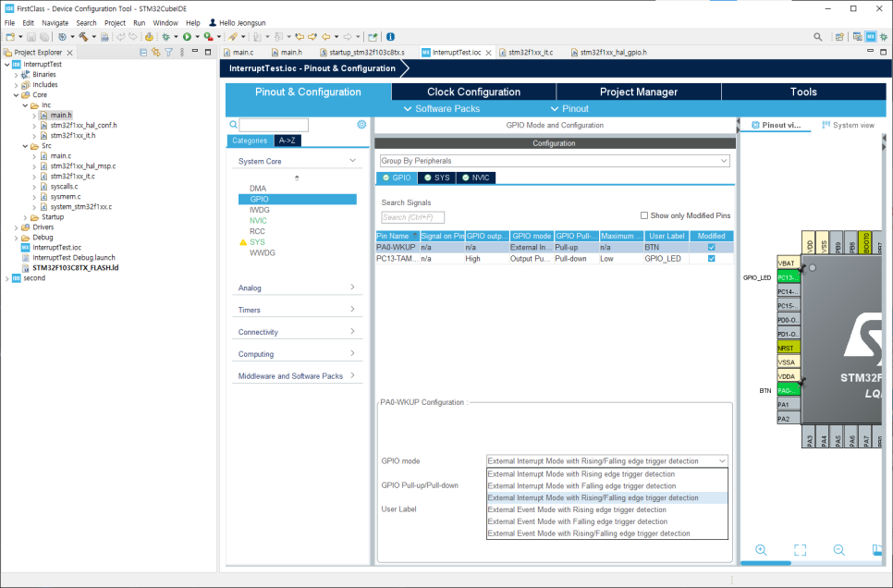893x588 pixels.
Task: Click the Categories button
Action: pyautogui.click(x=250, y=141)
